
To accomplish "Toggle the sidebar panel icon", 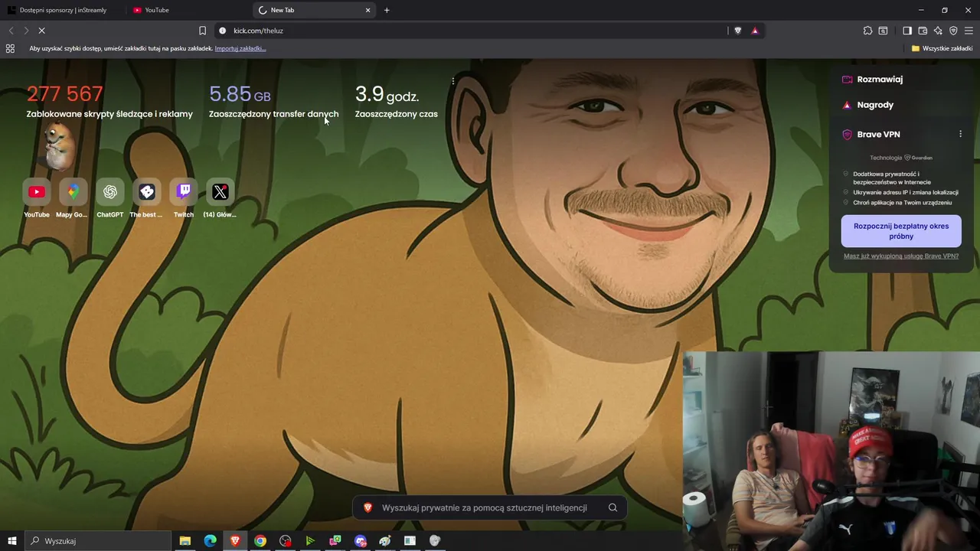I will [x=907, y=31].
